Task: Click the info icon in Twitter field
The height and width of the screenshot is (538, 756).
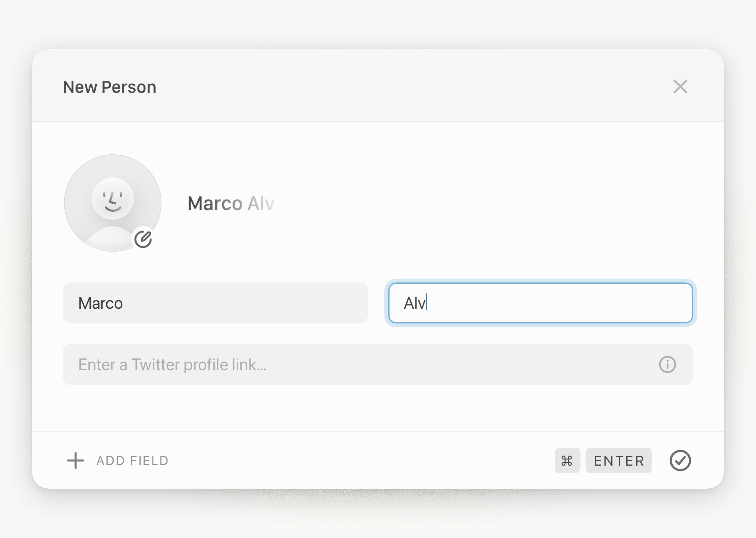Action: [x=667, y=365]
